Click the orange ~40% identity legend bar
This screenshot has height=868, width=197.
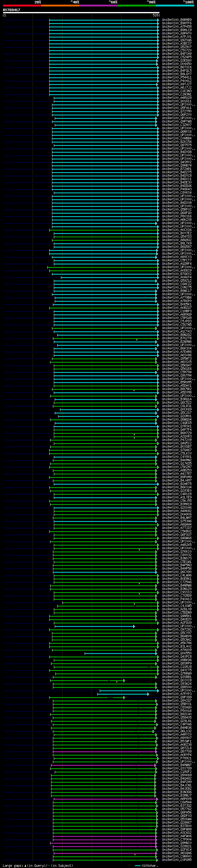[60, 6]
